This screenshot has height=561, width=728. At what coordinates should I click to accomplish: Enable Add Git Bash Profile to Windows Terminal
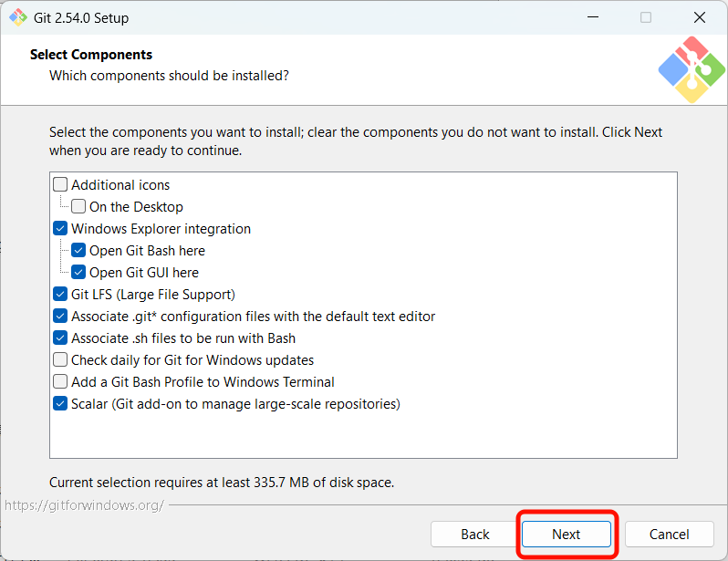point(60,381)
